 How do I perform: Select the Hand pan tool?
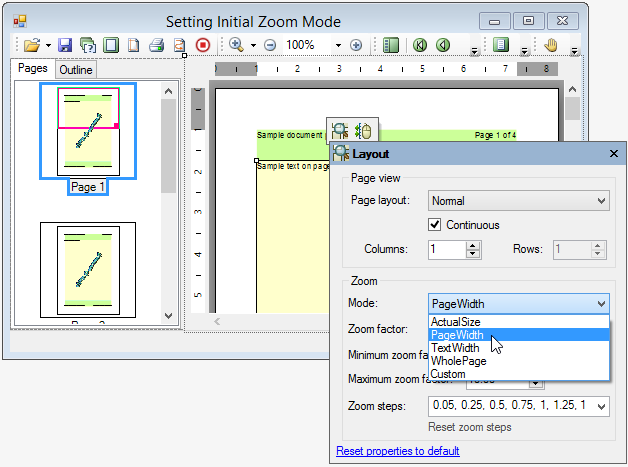[x=551, y=45]
